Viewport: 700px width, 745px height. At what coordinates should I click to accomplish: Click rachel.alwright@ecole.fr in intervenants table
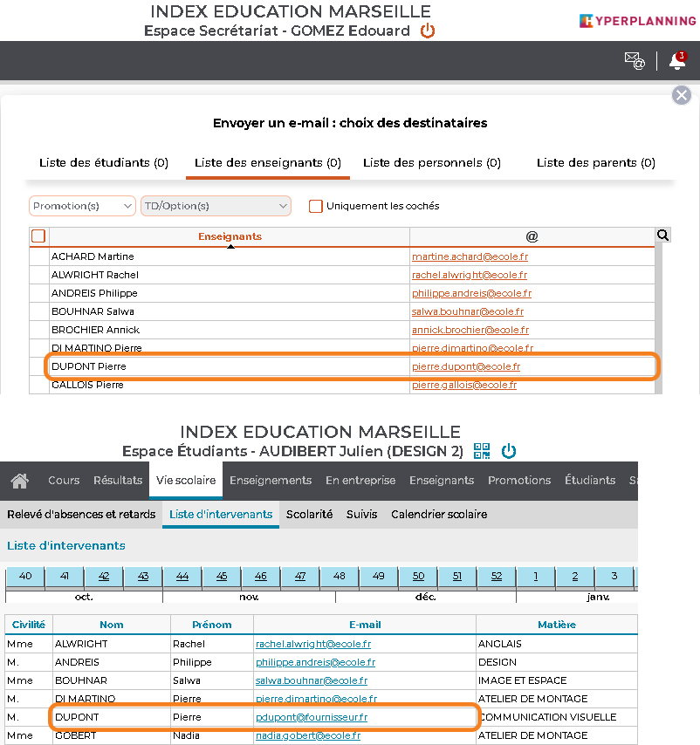(313, 645)
